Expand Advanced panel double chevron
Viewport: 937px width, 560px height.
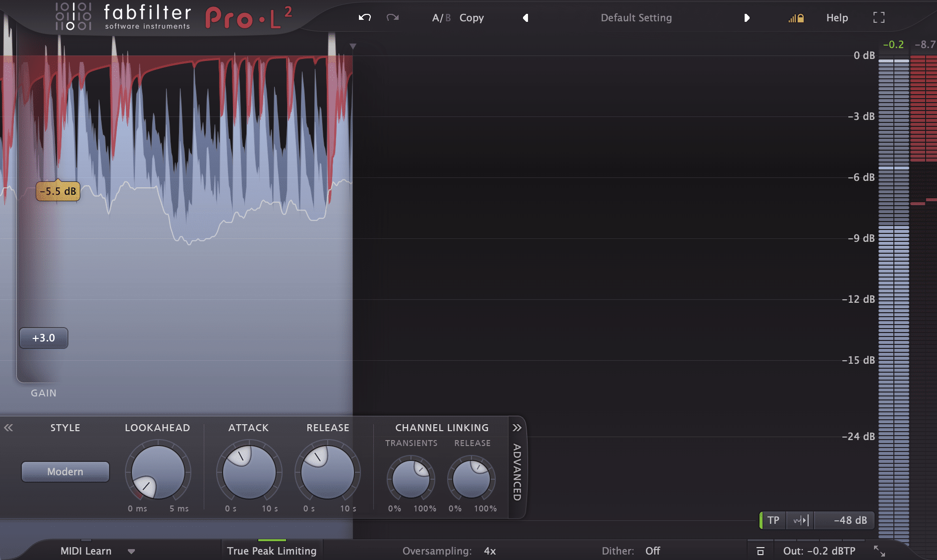pos(517,428)
